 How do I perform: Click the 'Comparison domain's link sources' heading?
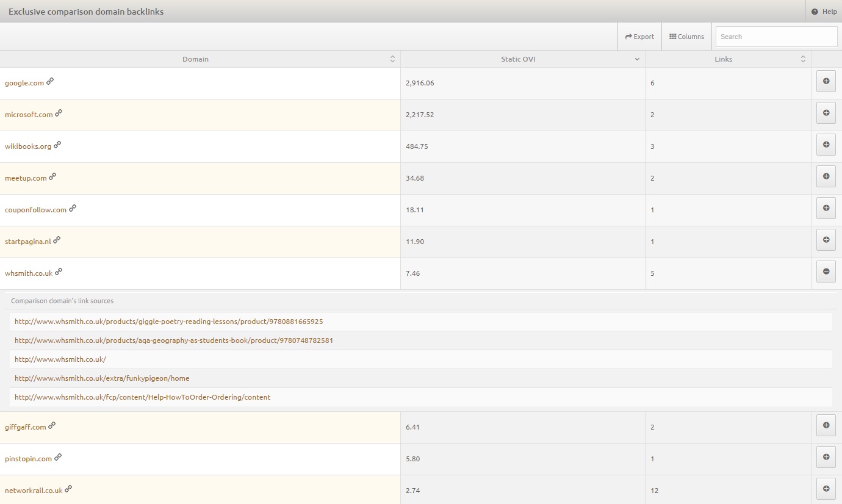point(62,301)
